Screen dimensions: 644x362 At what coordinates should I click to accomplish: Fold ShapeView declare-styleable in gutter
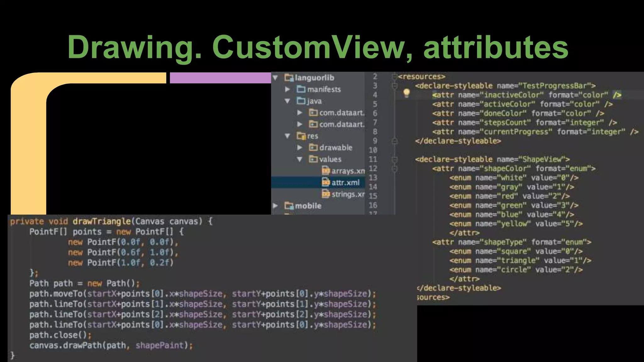(x=395, y=159)
